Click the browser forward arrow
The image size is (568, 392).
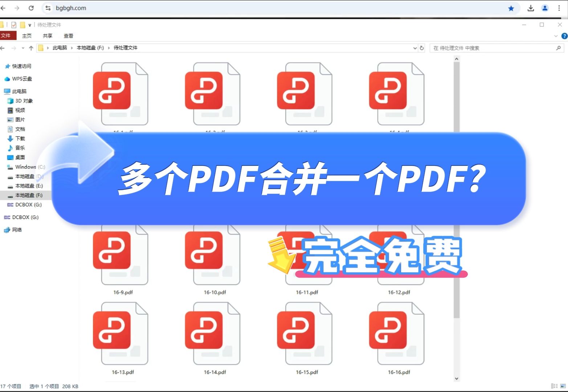(17, 8)
